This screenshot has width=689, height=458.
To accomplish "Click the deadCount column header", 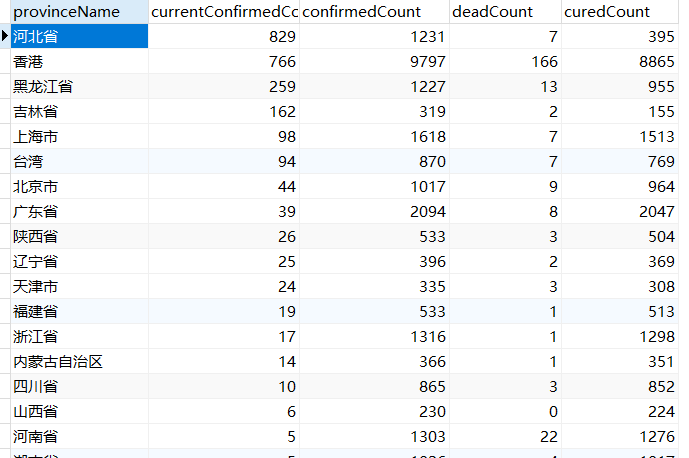I will 505,12.
